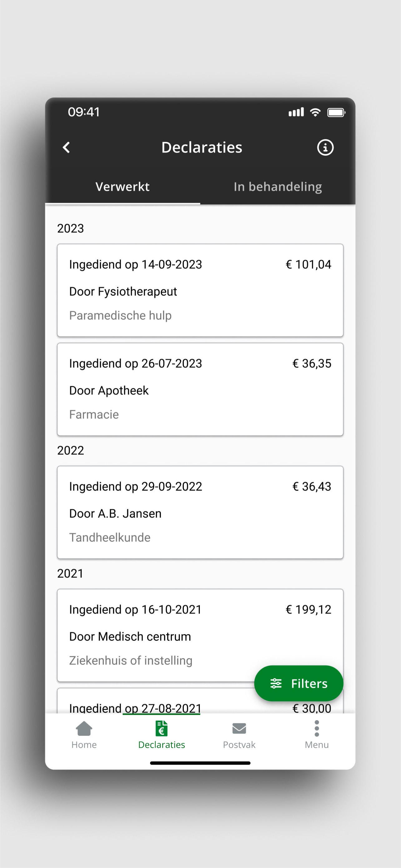Open the A.B. Jansen Tandheelkunde declaration

click(x=200, y=512)
